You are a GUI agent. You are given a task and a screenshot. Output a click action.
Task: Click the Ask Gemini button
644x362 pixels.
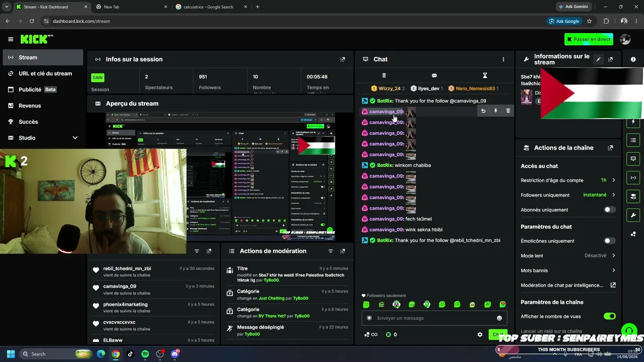pyautogui.click(x=573, y=7)
